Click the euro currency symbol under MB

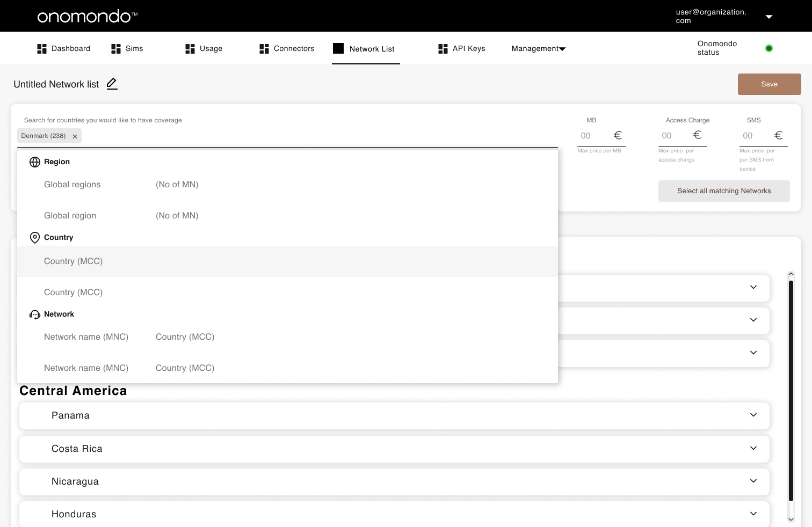(x=618, y=135)
